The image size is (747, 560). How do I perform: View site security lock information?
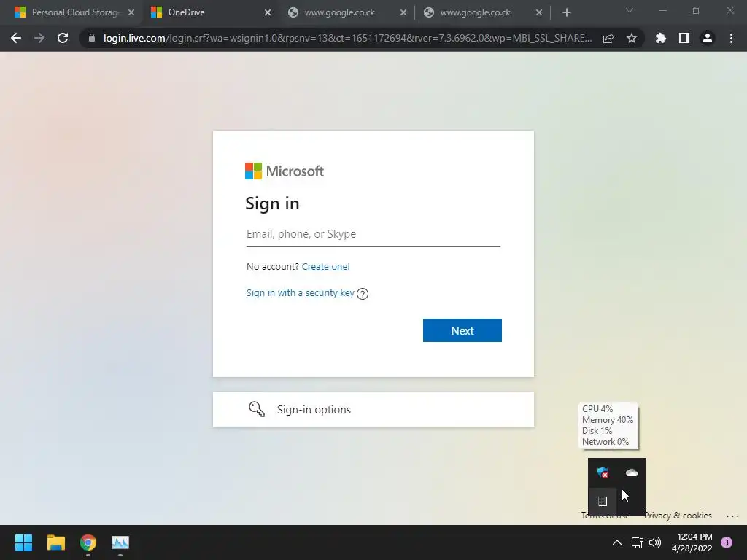pyautogui.click(x=91, y=38)
